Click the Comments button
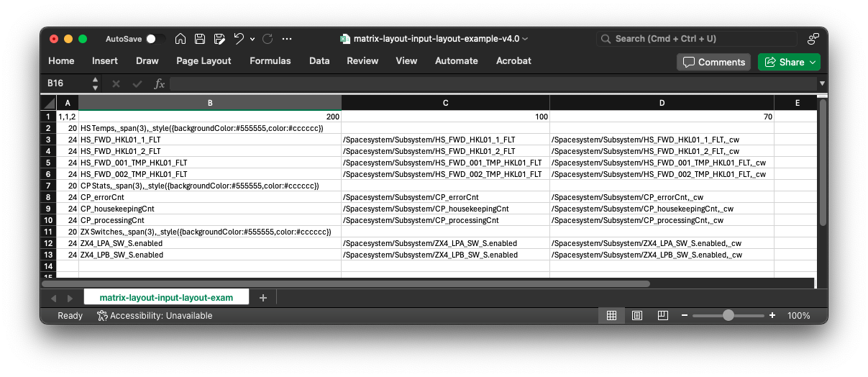The height and width of the screenshot is (377, 868). 713,62
